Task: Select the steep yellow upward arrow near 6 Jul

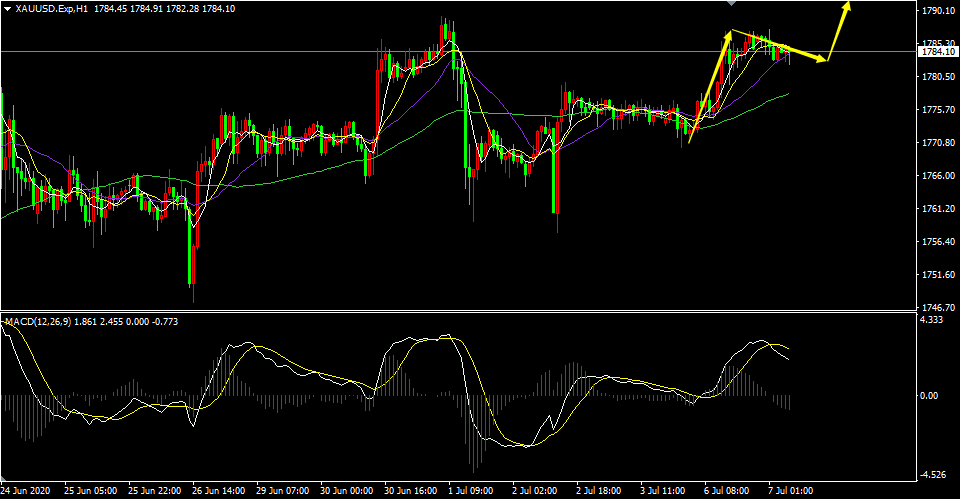Action: tap(710, 86)
